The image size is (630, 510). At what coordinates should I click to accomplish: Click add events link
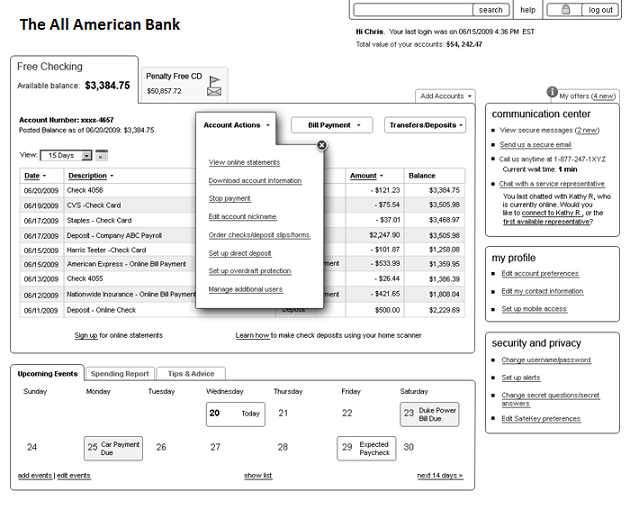pyautogui.click(x=35, y=475)
